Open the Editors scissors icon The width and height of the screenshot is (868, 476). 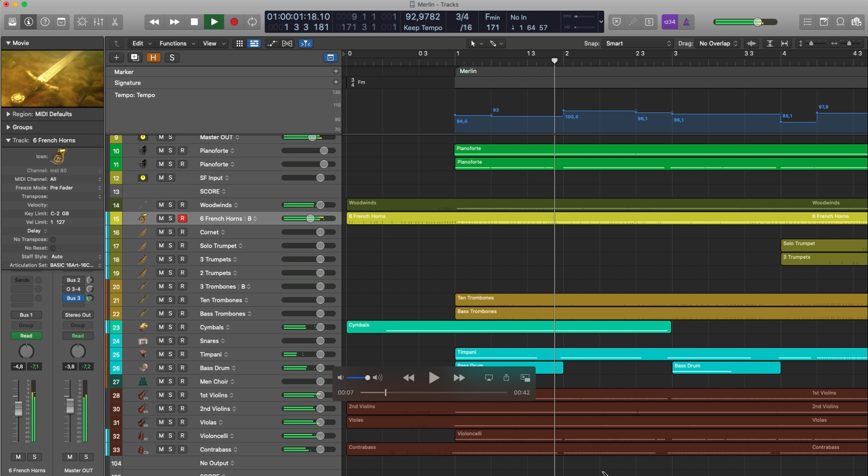[x=115, y=22]
